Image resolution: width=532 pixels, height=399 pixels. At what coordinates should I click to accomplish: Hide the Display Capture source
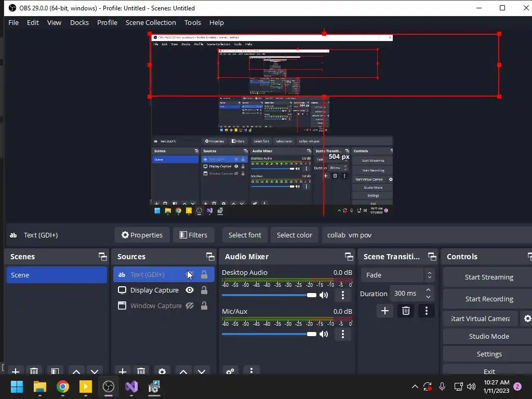click(x=190, y=290)
